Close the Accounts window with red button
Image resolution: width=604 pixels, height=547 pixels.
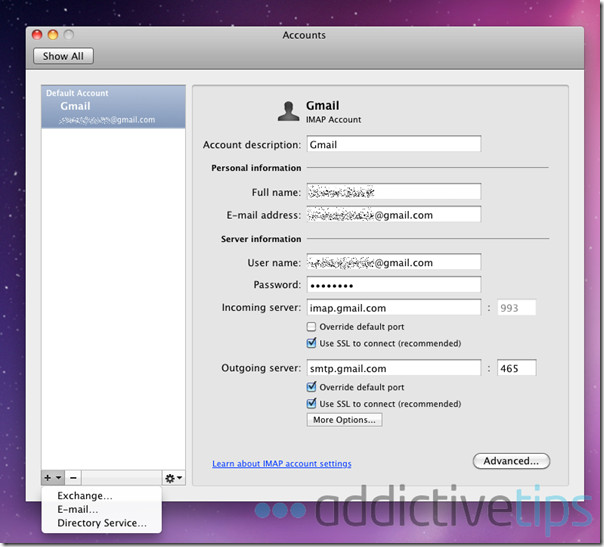click(37, 35)
